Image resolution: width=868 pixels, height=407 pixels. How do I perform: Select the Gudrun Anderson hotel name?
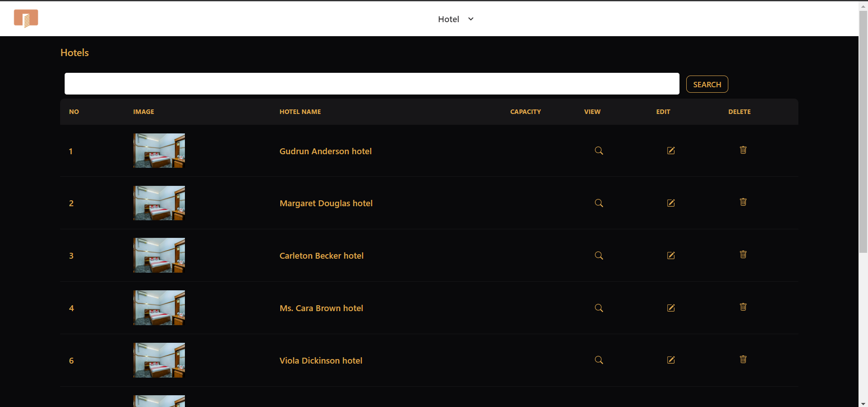(x=325, y=151)
